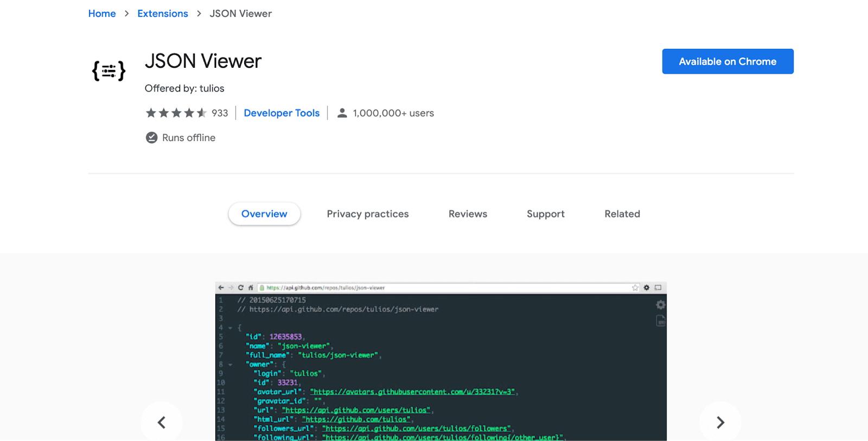868x441 pixels.
Task: Click the JSON Viewer extension logo icon
Action: click(x=108, y=71)
